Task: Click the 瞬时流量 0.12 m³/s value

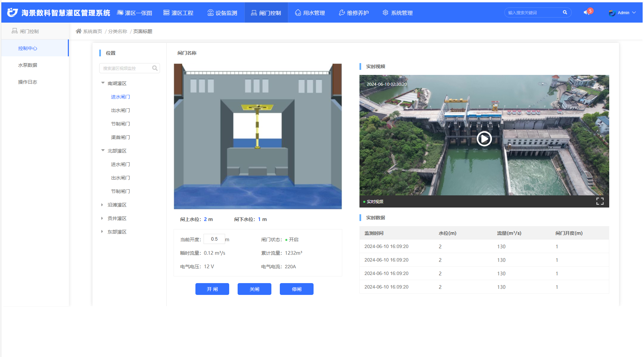Action: coord(215,253)
